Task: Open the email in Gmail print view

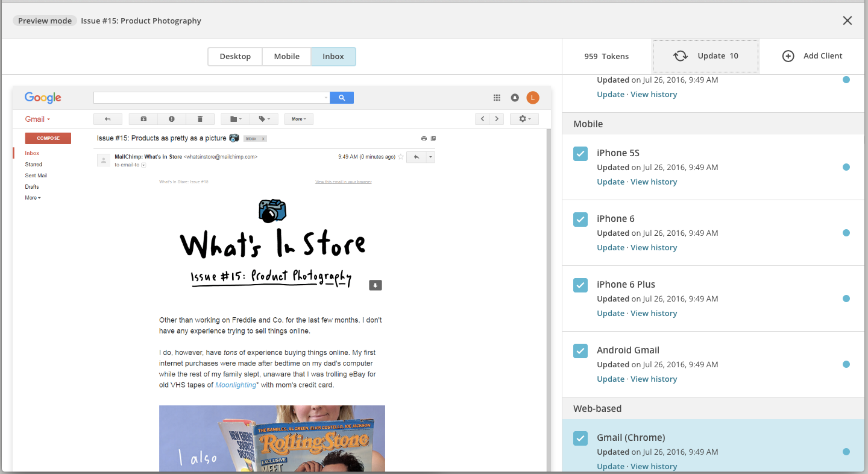Action: tap(424, 138)
